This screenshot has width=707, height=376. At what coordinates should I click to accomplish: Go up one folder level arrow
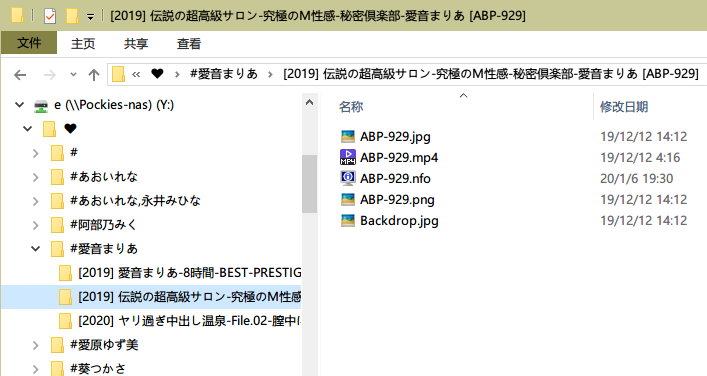coord(94,75)
